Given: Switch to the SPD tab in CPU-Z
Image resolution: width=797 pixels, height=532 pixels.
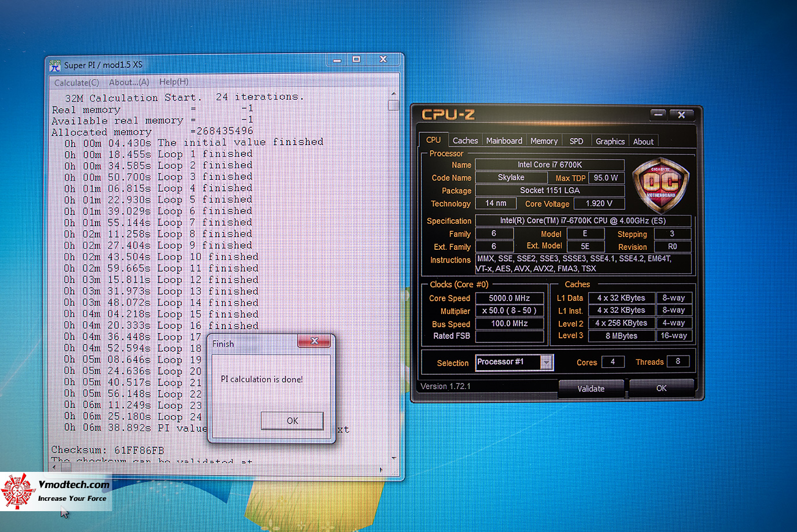Looking at the screenshot, I should pyautogui.click(x=576, y=141).
